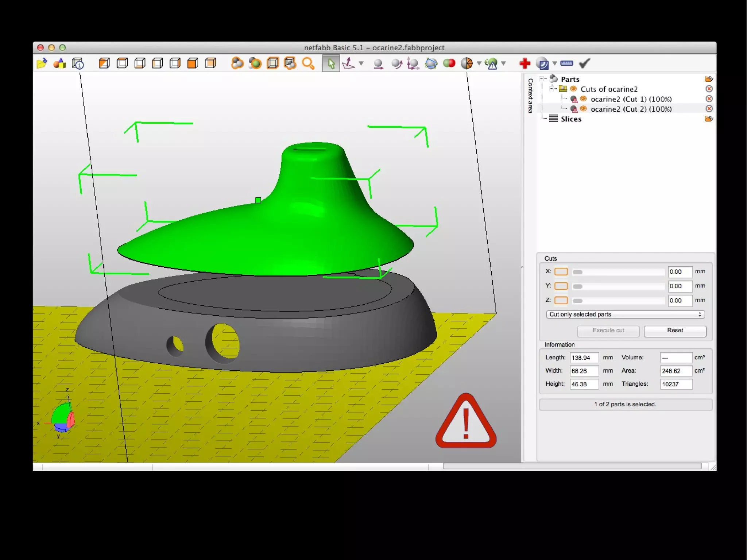Open 'Cut only selected parts' dropdown

point(625,314)
